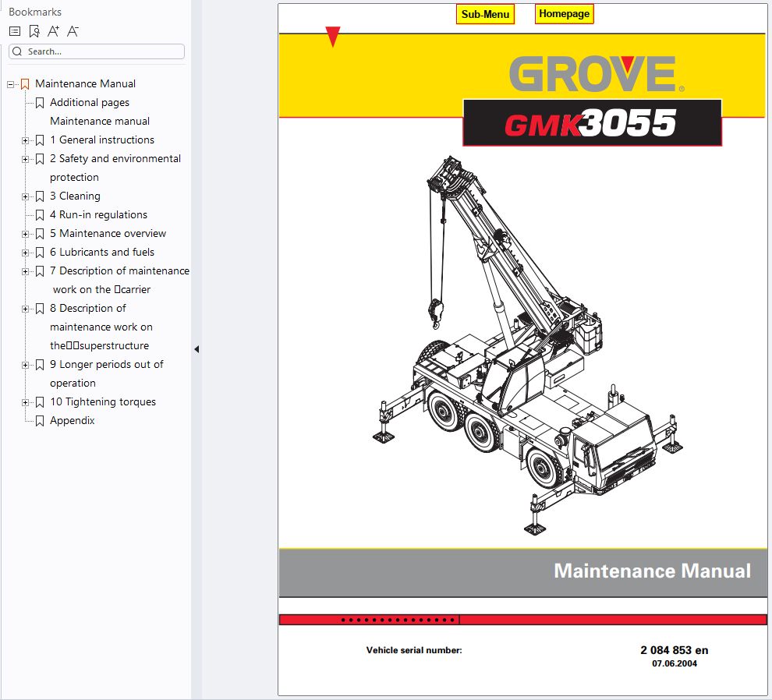Click the GMK3055 model label
This screenshot has width=772, height=700.
tap(593, 122)
